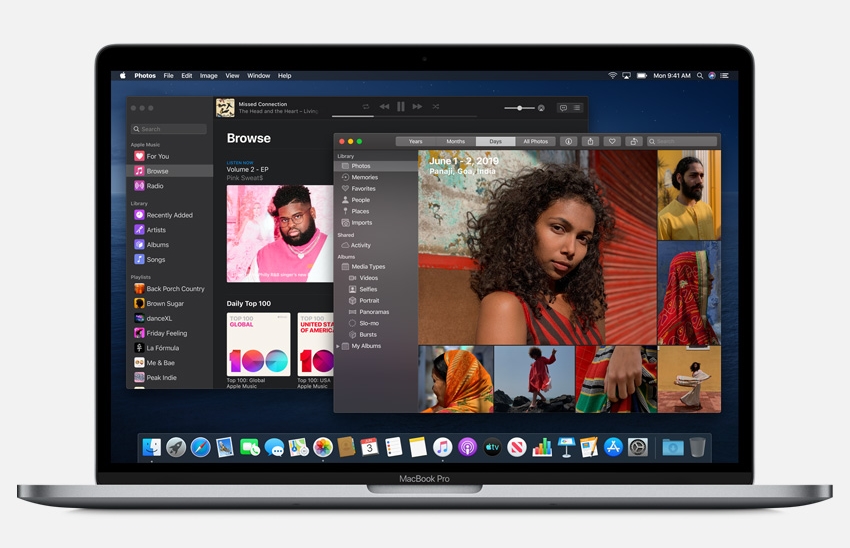Open the Wi-Fi menu in menu bar
Image resolution: width=850 pixels, height=548 pixels.
(612, 76)
